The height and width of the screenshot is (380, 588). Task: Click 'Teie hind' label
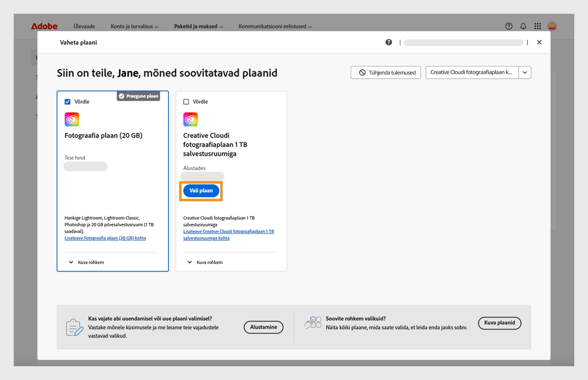(75, 158)
